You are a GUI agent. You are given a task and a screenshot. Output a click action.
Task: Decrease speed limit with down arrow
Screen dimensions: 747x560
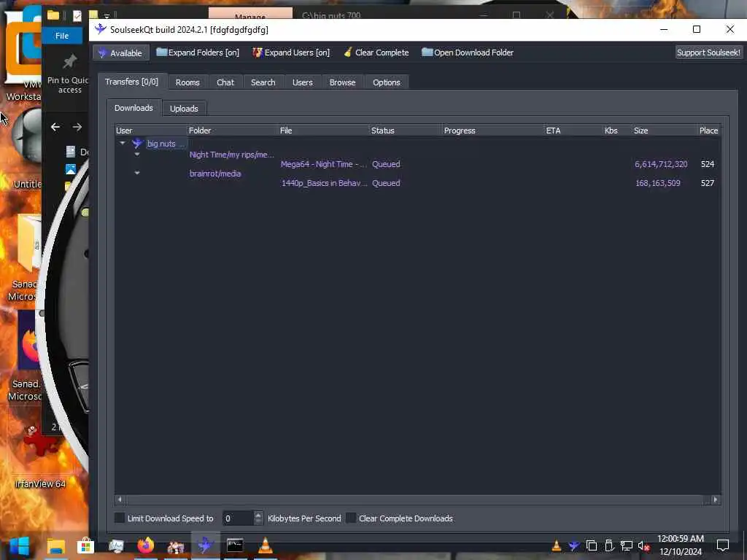pos(258,522)
